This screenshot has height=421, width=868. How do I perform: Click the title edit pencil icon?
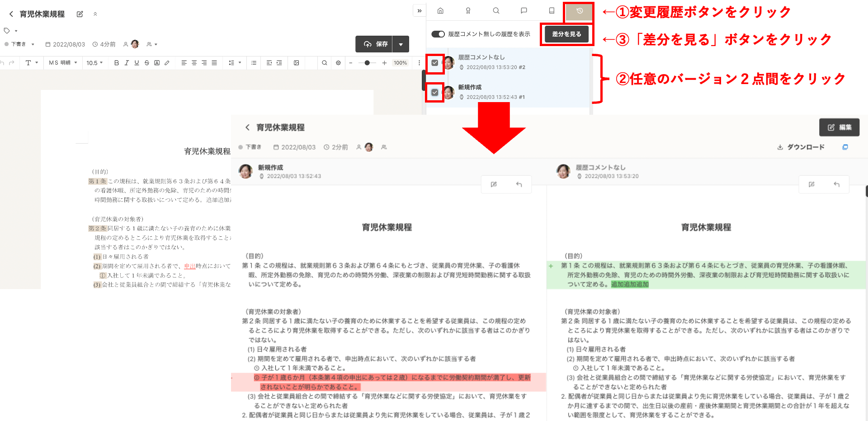pos(80,14)
